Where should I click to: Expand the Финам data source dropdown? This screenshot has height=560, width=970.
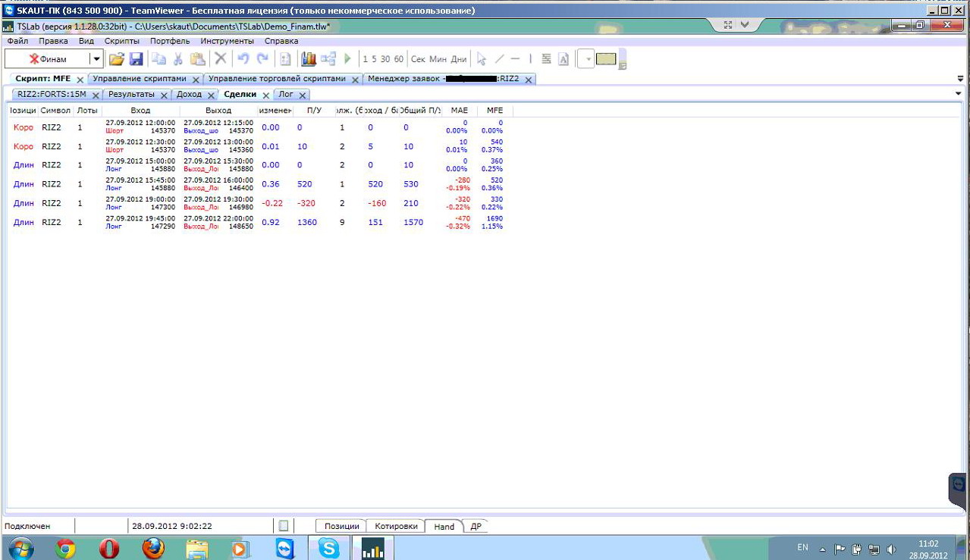coord(97,59)
